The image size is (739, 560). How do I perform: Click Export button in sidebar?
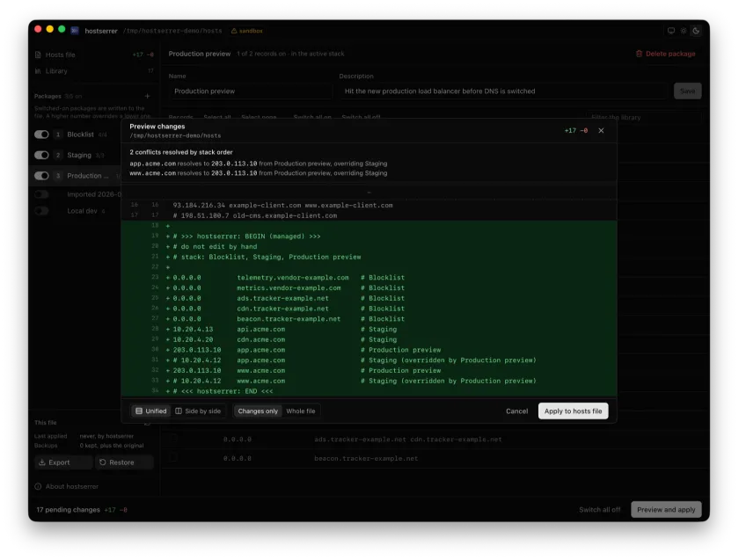pyautogui.click(x=63, y=462)
